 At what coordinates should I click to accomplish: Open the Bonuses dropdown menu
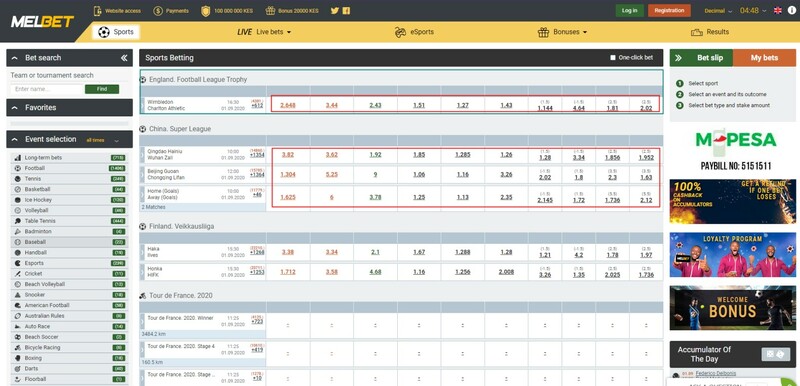coord(562,32)
